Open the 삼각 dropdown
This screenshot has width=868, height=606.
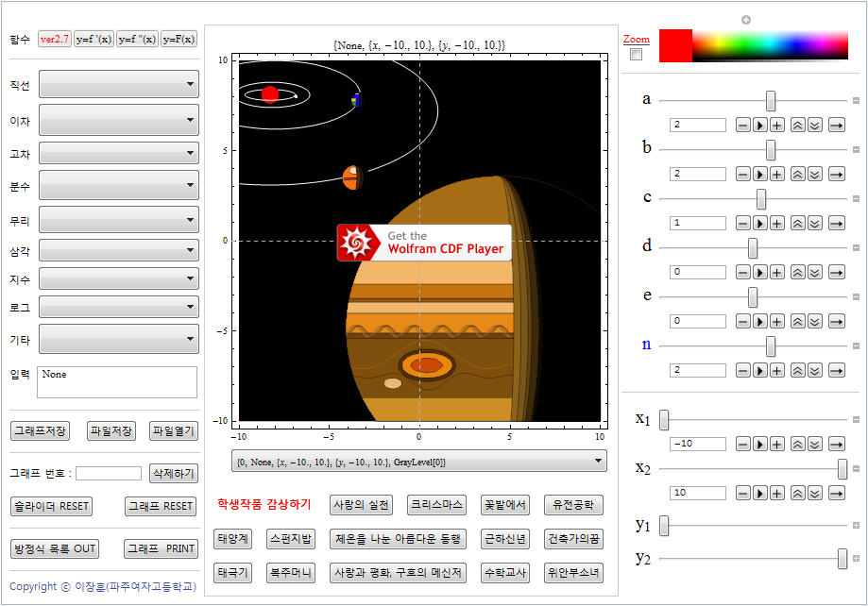118,250
